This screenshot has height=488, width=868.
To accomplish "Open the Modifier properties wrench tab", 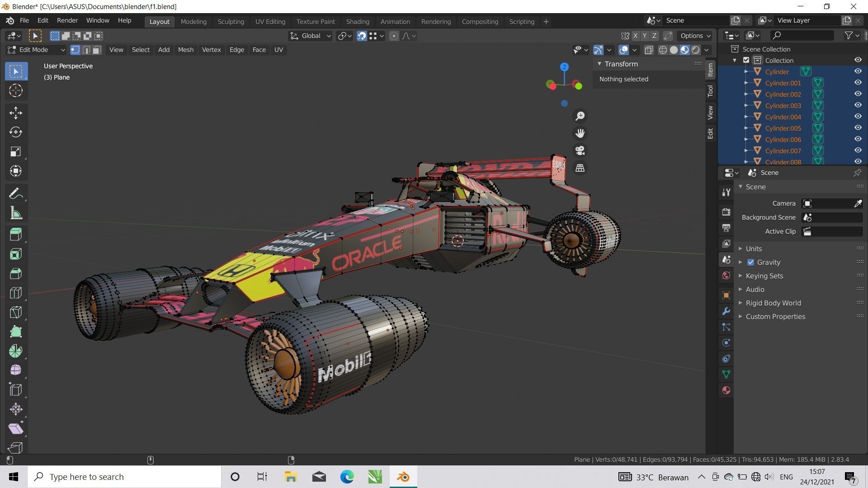I will [726, 311].
